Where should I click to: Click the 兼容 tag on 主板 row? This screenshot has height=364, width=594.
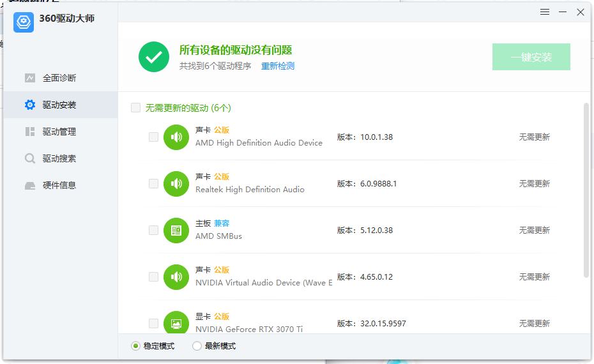pos(222,224)
